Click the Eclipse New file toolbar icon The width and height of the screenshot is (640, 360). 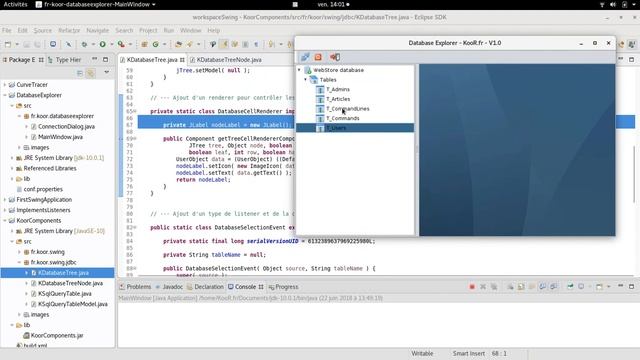tap(8, 44)
